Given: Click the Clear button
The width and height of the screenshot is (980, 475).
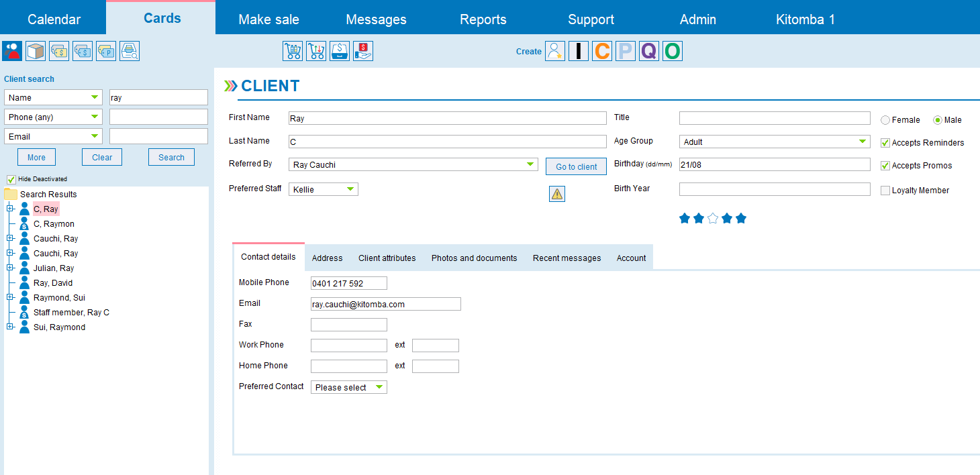Looking at the screenshot, I should tap(102, 158).
